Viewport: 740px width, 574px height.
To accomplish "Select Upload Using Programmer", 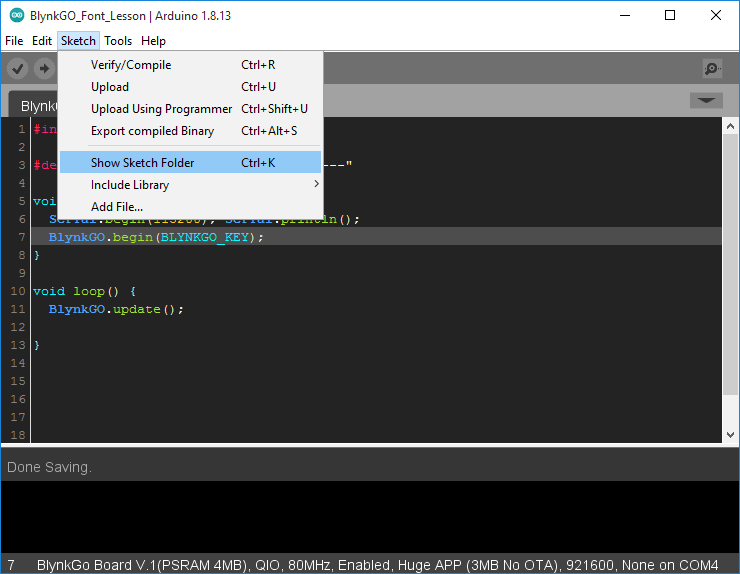I will [x=190, y=109].
